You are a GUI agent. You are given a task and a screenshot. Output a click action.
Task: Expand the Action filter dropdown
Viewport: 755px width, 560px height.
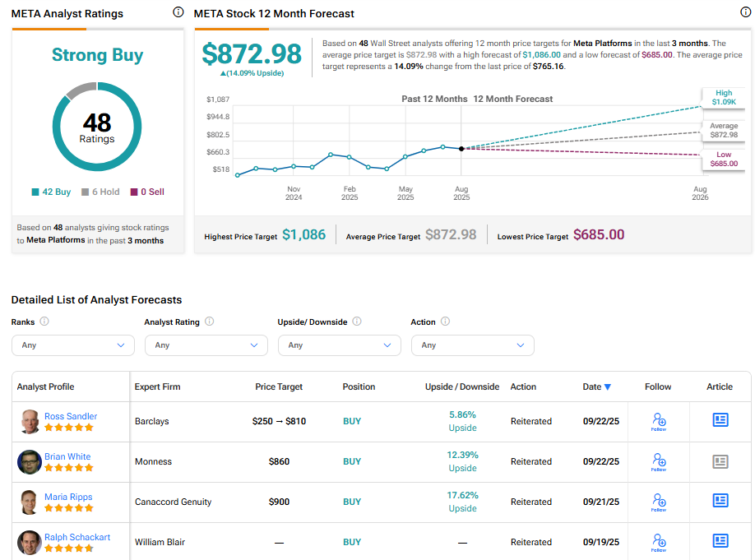pyautogui.click(x=473, y=345)
